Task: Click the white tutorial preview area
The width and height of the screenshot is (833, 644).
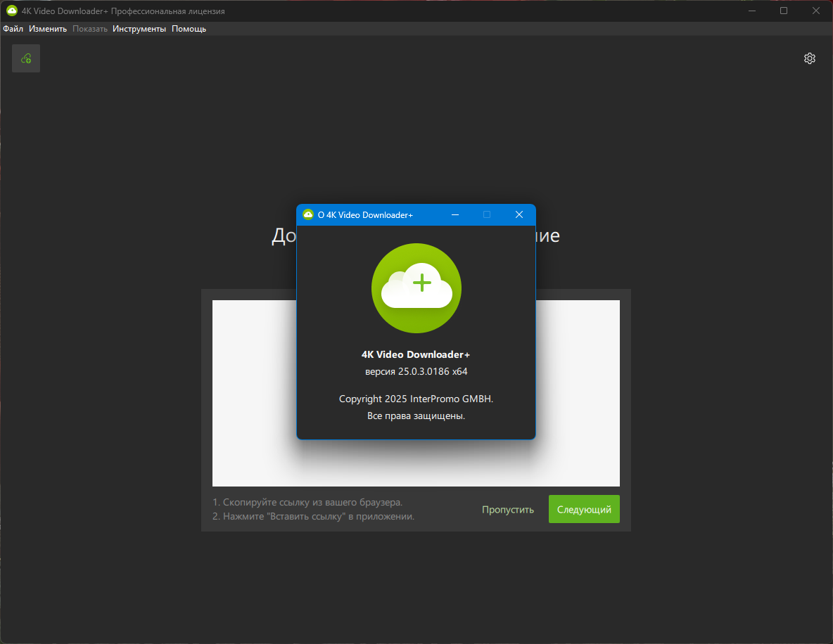Action: click(x=416, y=394)
